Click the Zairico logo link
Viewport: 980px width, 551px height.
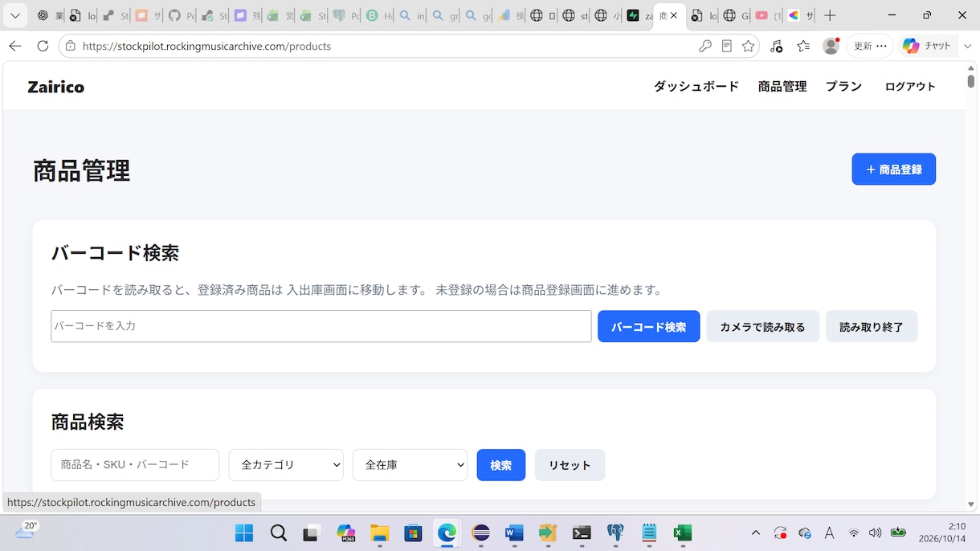(56, 87)
